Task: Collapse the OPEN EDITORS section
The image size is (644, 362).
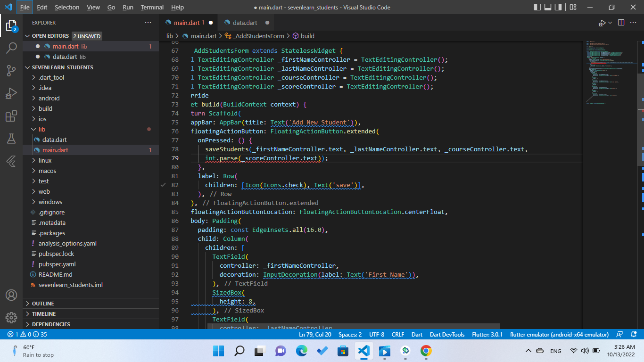Action: pos(50,36)
